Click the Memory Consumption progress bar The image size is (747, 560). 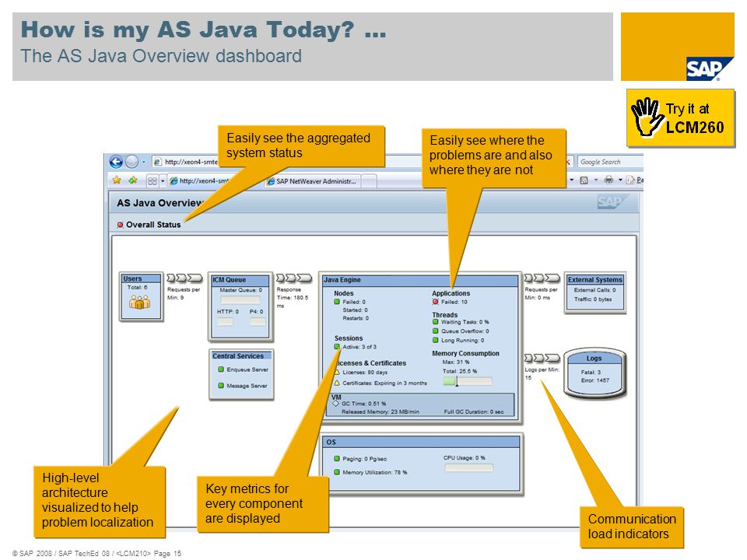click(x=468, y=381)
